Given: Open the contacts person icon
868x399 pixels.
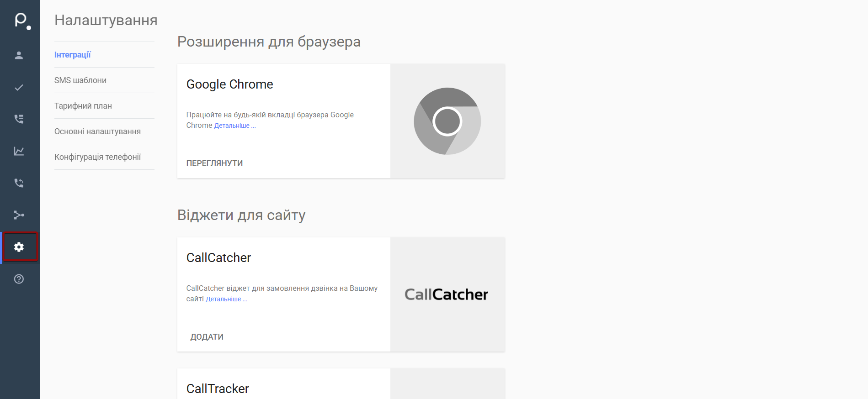Looking at the screenshot, I should click(x=19, y=55).
